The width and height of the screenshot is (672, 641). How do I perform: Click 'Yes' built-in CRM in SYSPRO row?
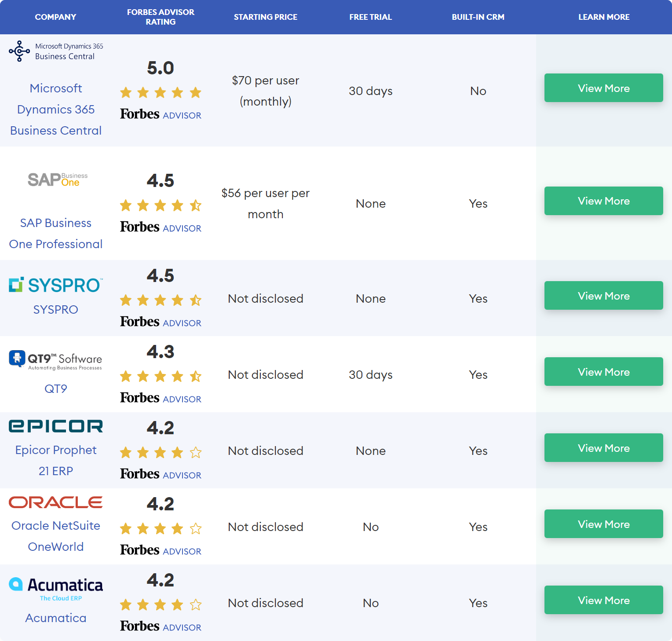pos(478,299)
